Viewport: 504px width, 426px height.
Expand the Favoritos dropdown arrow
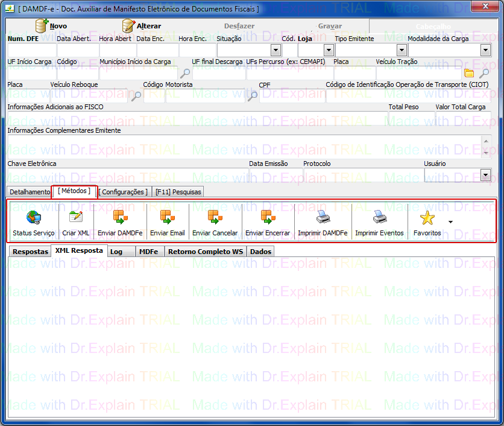point(450,222)
